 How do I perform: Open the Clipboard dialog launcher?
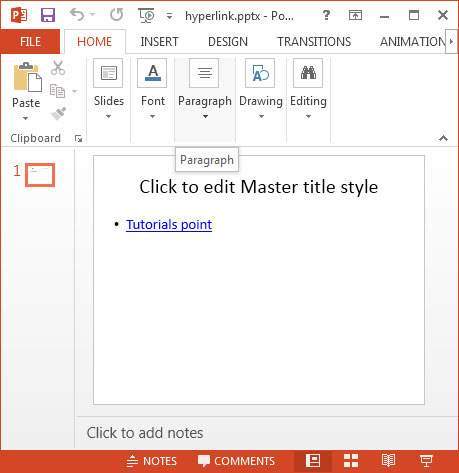[79, 138]
